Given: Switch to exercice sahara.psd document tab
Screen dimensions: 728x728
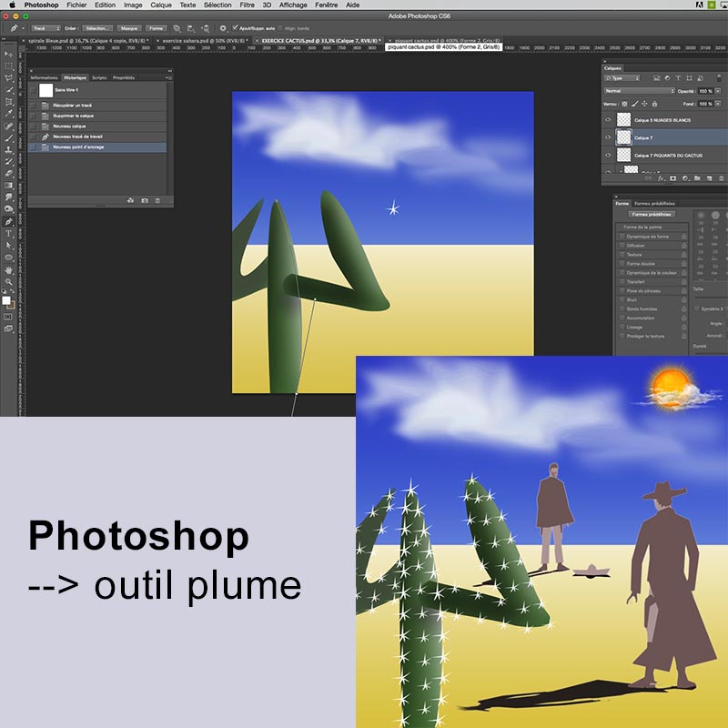Looking at the screenshot, I should (204, 41).
